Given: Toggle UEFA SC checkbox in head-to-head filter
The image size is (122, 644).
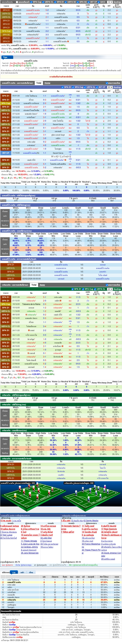Looking at the screenshot, I should point(66,2).
